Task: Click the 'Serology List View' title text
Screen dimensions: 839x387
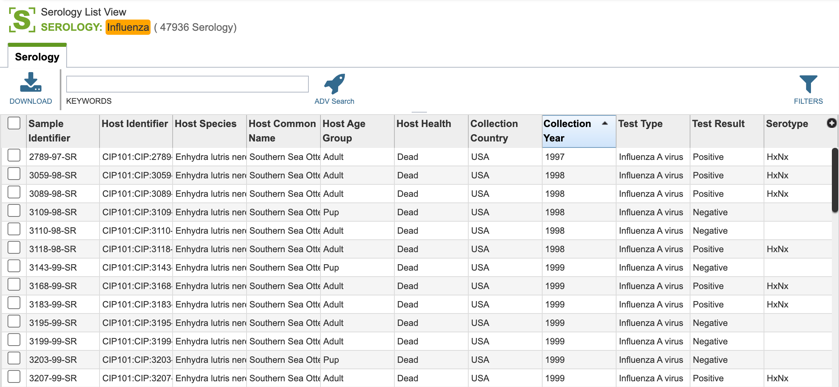Action: tap(83, 12)
